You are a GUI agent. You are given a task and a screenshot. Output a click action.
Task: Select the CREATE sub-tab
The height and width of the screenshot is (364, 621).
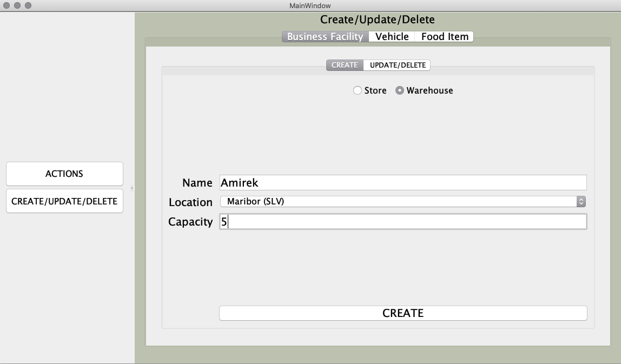pyautogui.click(x=345, y=65)
